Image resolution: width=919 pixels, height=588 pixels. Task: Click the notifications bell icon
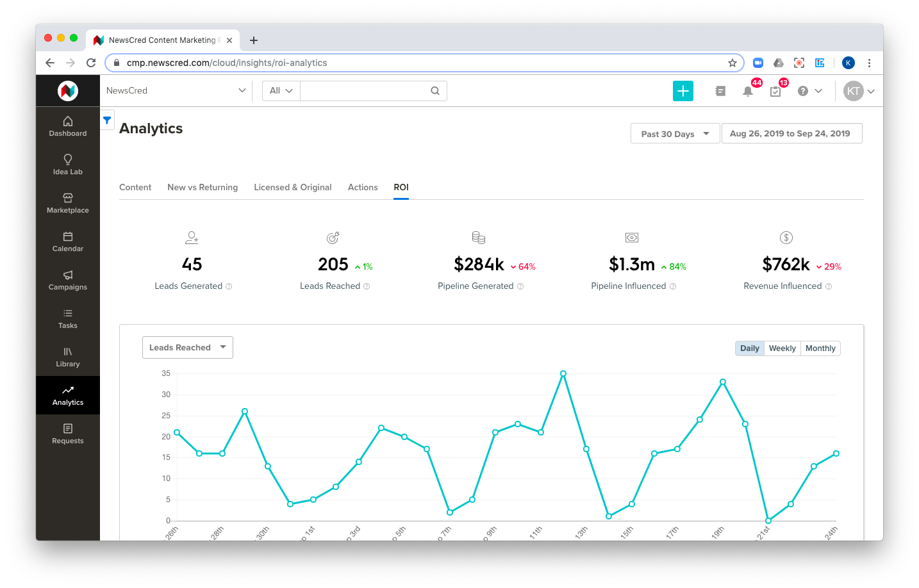[747, 91]
